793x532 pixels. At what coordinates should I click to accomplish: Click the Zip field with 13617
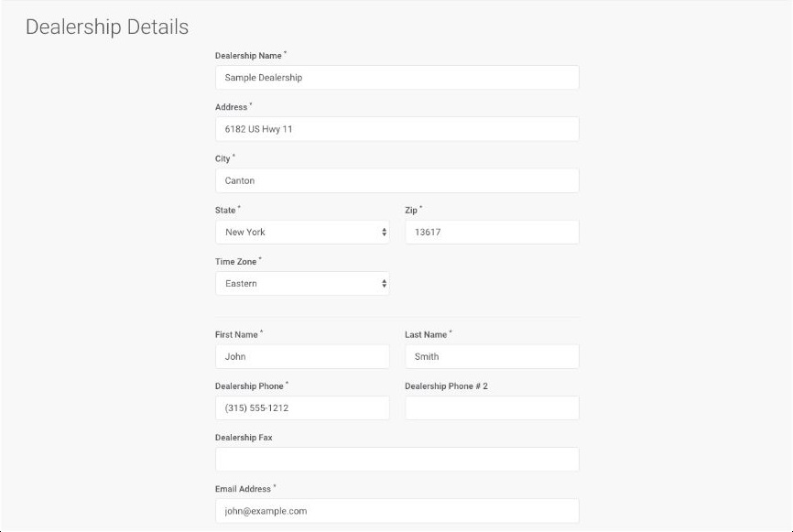[x=492, y=232]
